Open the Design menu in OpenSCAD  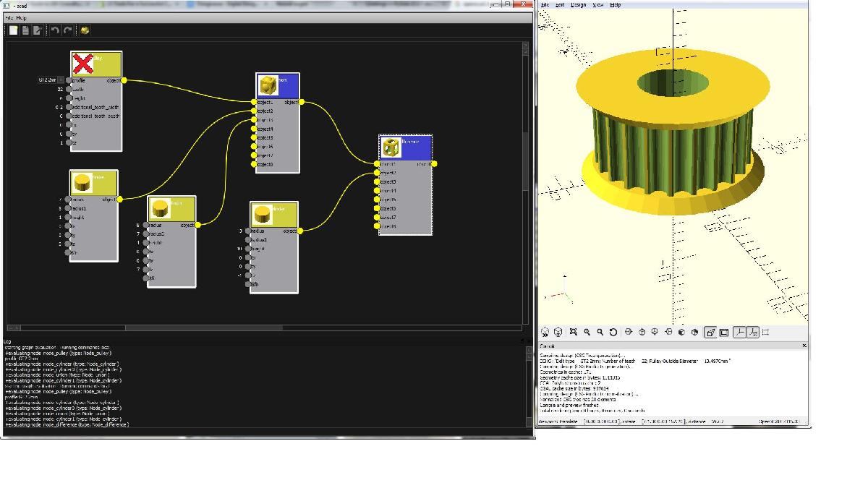pyautogui.click(x=579, y=4)
